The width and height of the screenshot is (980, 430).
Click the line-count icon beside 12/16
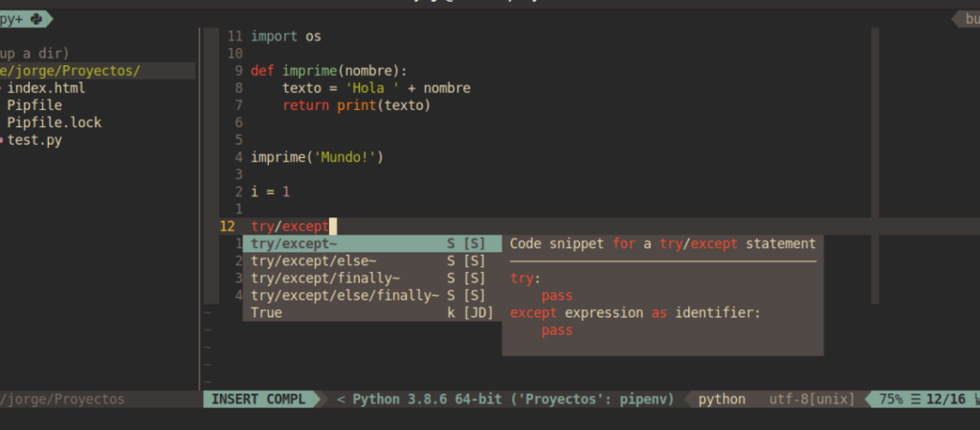click(916, 399)
